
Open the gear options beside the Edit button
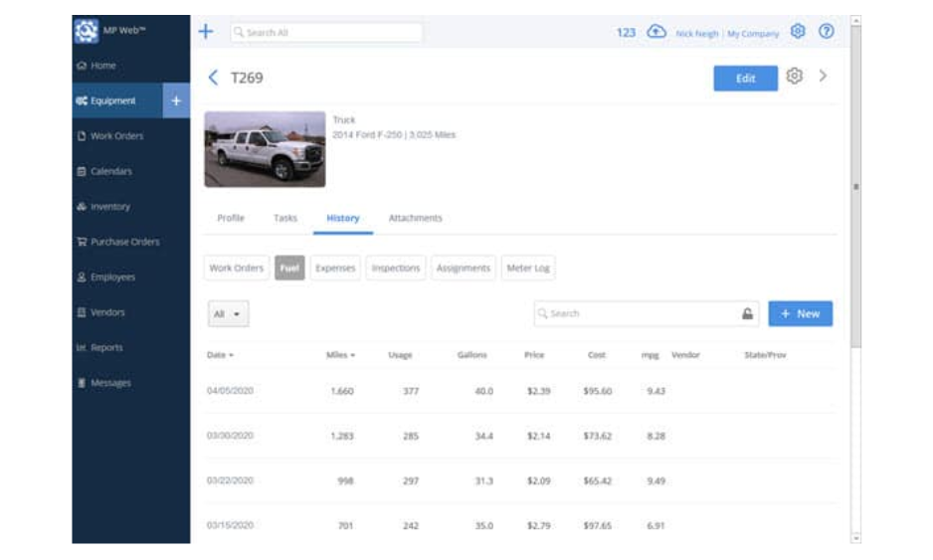pyautogui.click(x=794, y=77)
